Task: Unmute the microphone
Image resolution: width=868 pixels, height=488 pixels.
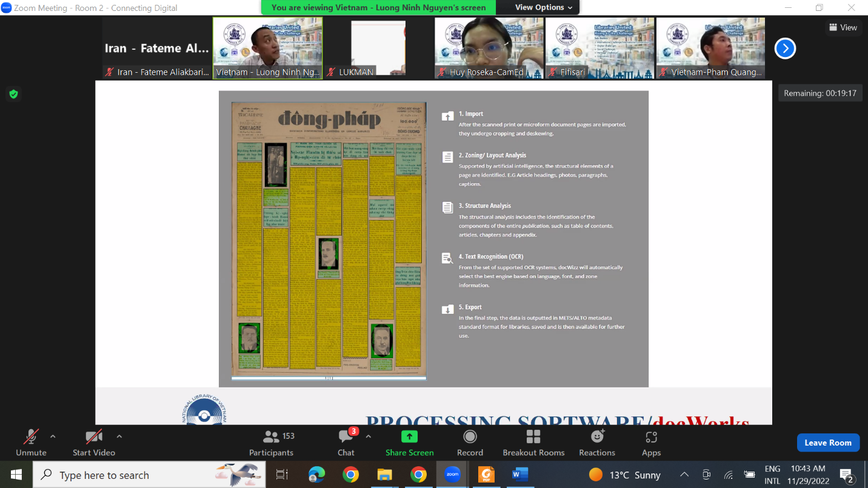Action: pyautogui.click(x=31, y=443)
